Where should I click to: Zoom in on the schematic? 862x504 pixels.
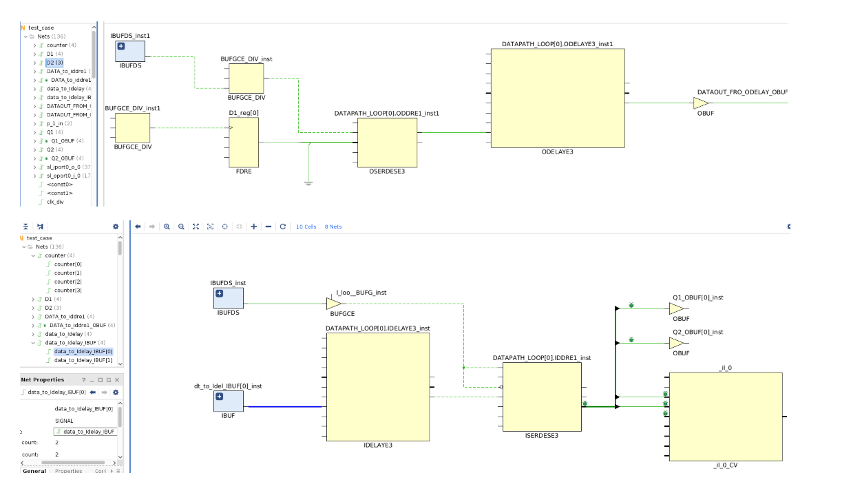click(x=167, y=227)
